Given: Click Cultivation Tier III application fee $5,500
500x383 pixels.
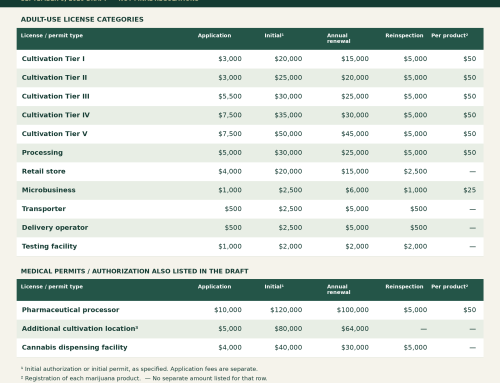Looking at the screenshot, I should pyautogui.click(x=230, y=96).
